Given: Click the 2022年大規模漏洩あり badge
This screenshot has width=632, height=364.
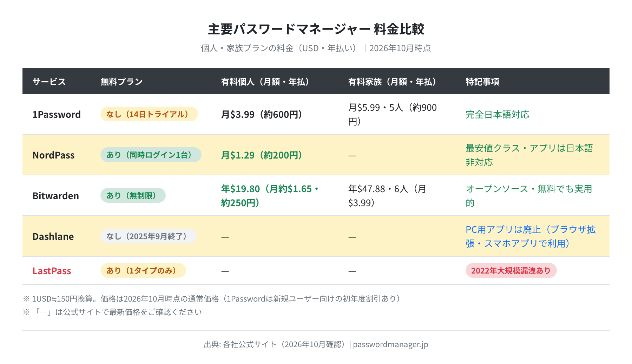Looking at the screenshot, I should point(511,270).
